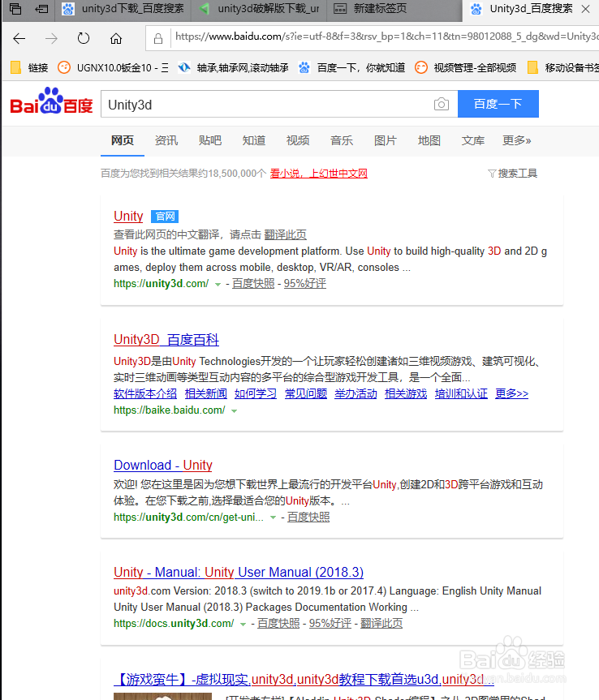Open the 百度一下，你就知道 bookmark
The height and width of the screenshot is (700, 599).
point(352,68)
